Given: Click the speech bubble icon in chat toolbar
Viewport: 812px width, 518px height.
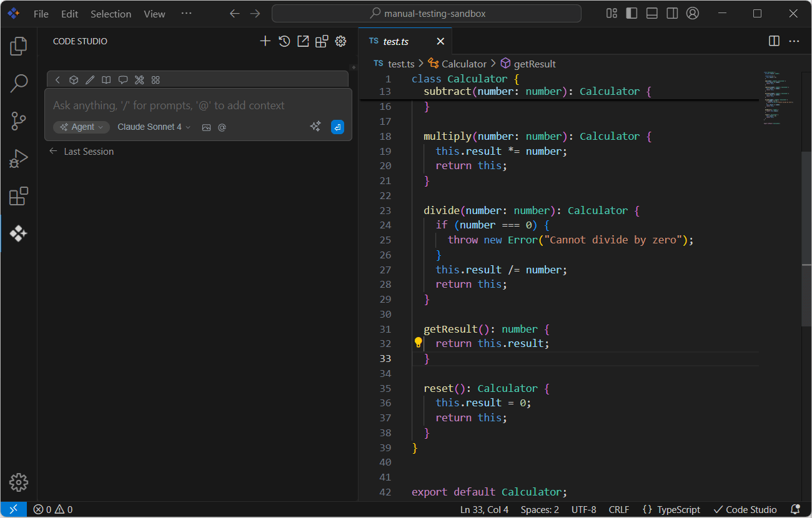Looking at the screenshot, I should [123, 80].
